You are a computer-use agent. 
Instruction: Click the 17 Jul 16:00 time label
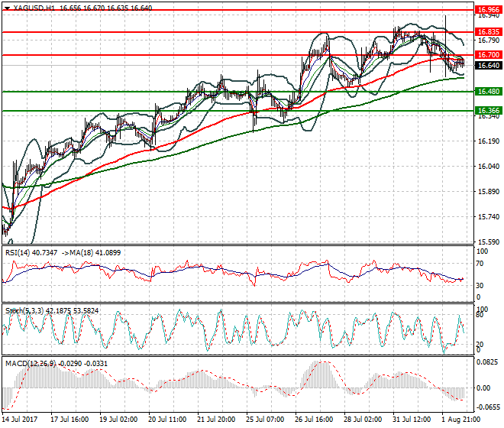pos(69,420)
